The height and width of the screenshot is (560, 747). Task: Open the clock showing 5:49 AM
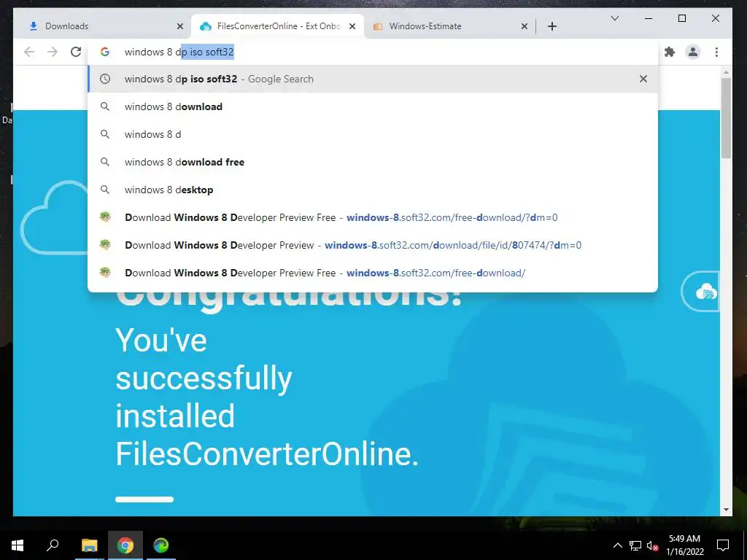pos(684,545)
